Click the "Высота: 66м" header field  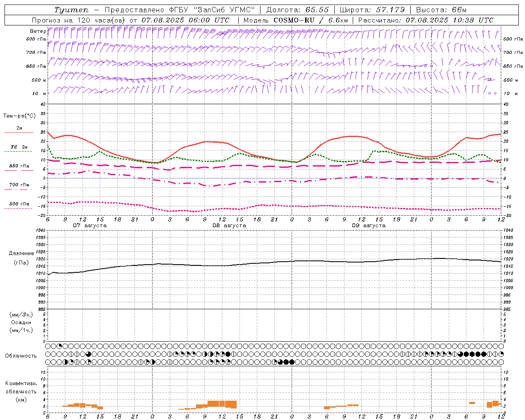(441, 10)
